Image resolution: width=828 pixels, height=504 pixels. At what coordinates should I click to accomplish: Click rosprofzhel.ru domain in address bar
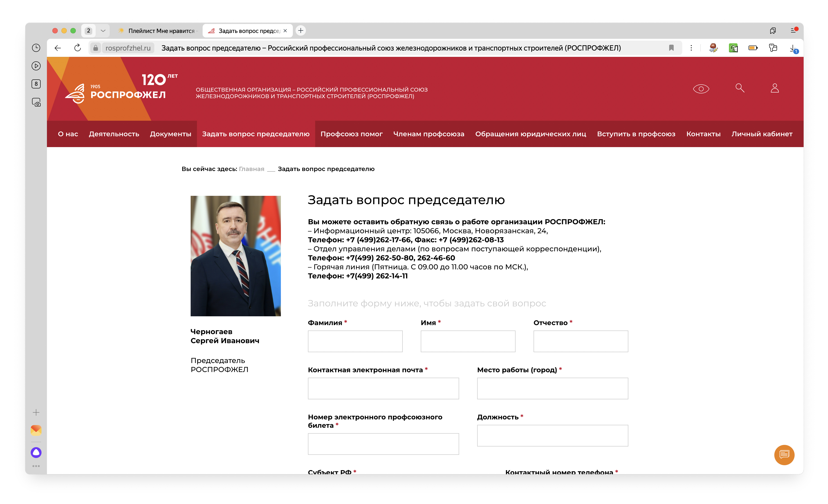point(128,48)
